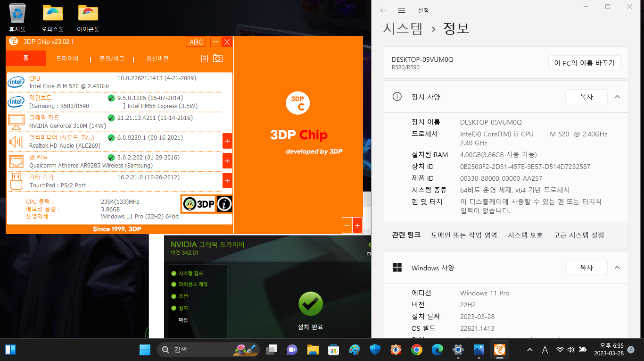Click the 그래픽 카드 driver link
This screenshot has height=361, width=644.
44,118
